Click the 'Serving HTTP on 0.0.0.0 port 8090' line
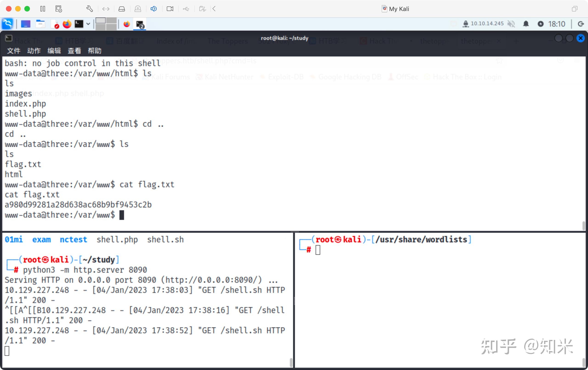 (141, 280)
